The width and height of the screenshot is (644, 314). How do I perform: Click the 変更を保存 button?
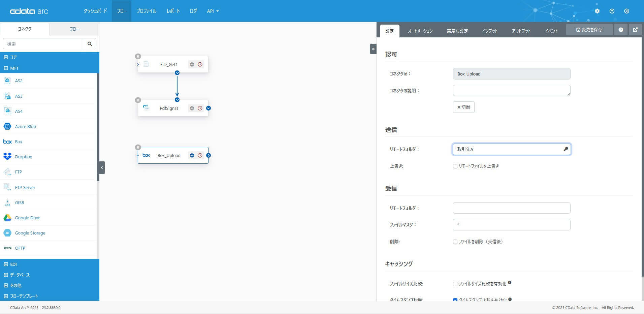pyautogui.click(x=589, y=30)
